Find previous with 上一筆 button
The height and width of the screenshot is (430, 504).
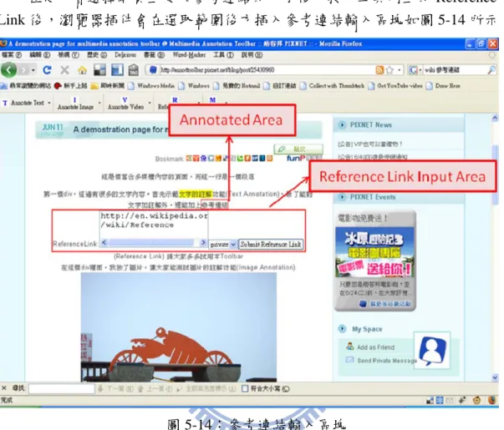click(155, 388)
